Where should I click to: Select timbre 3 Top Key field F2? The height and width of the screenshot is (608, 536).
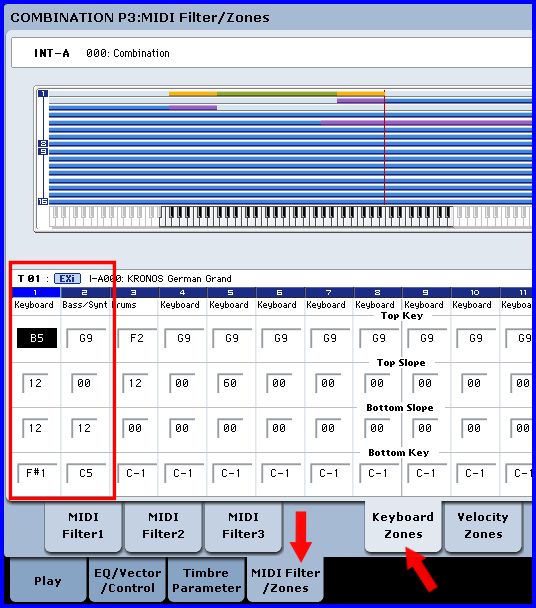point(137,338)
